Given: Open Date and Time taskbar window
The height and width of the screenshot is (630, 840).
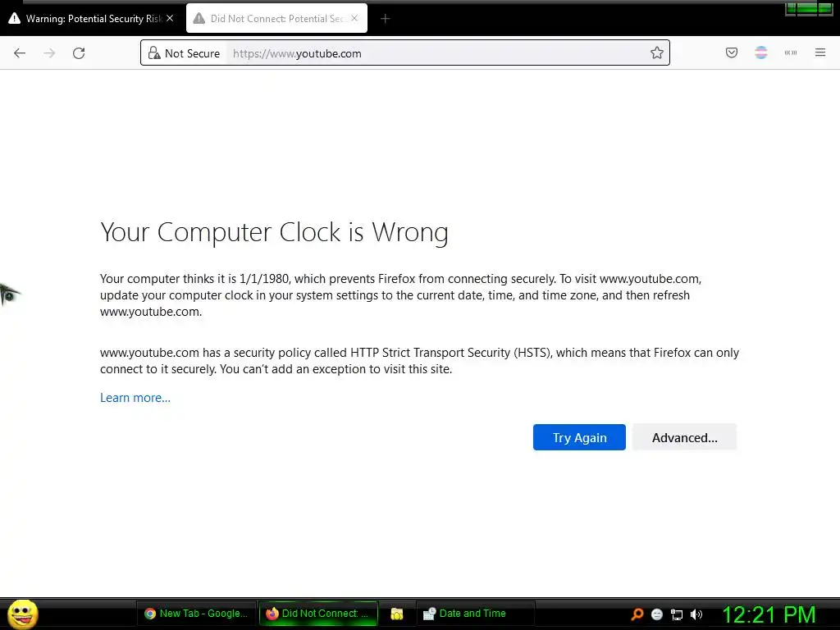Looking at the screenshot, I should pos(475,614).
